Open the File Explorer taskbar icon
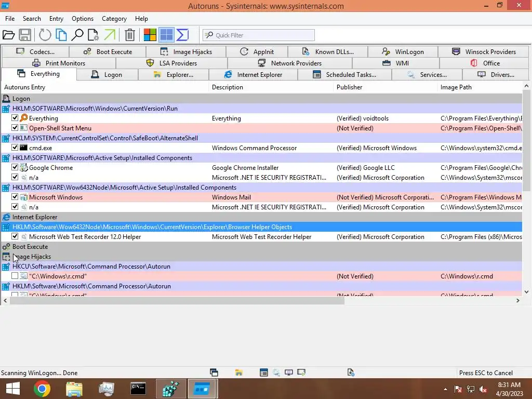 pos(74,389)
